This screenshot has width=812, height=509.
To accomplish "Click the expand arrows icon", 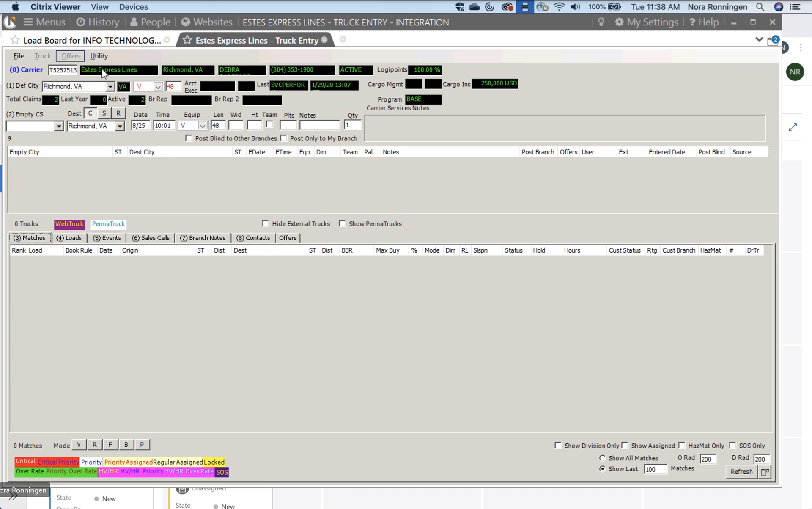I will click(x=793, y=127).
